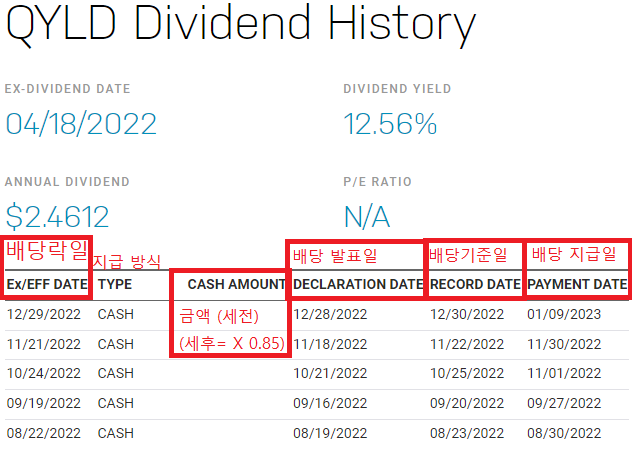Image resolution: width=632 pixels, height=449 pixels.
Task: Sort by the RECORD DATE column header
Action: 476,284
